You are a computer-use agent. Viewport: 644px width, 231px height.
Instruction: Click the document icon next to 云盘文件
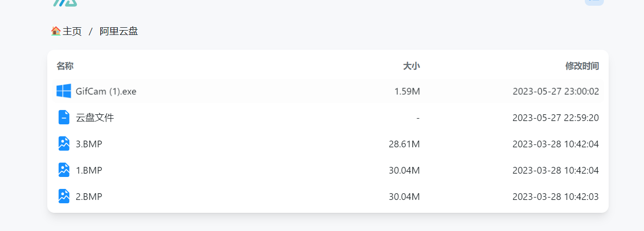pos(64,117)
